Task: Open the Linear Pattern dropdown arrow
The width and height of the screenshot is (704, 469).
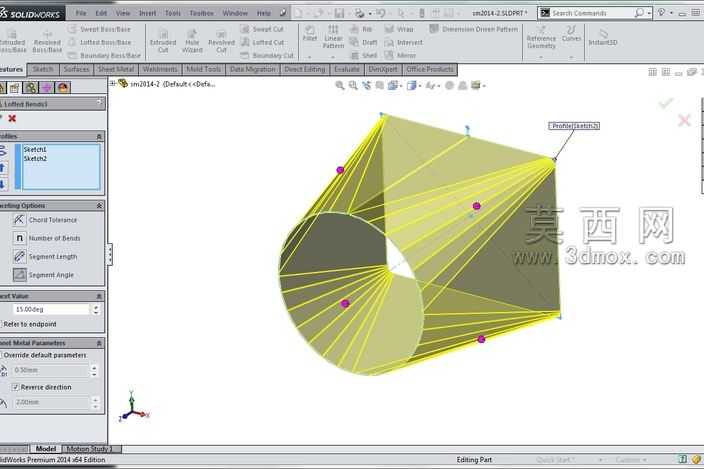Action: pyautogui.click(x=333, y=57)
